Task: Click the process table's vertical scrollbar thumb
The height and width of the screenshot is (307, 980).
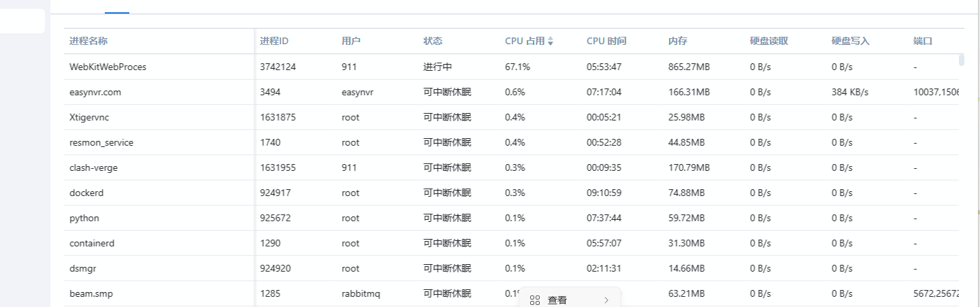Action: pos(962,60)
